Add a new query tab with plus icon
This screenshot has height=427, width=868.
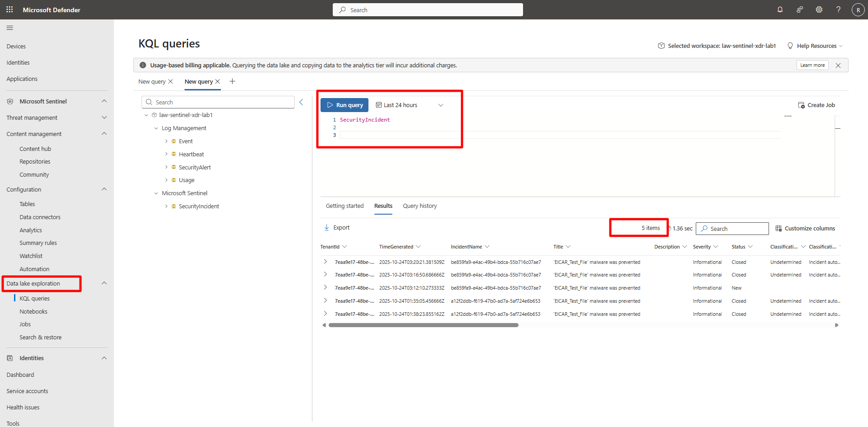(x=232, y=81)
